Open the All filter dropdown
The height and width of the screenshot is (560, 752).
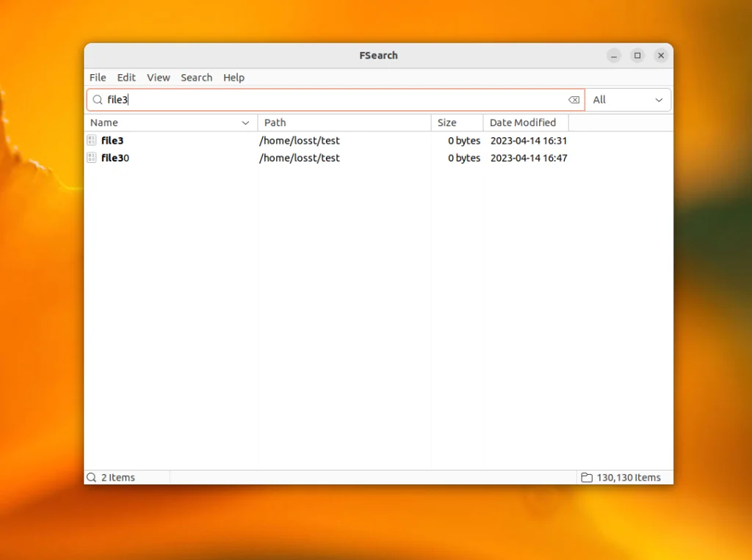(x=628, y=100)
